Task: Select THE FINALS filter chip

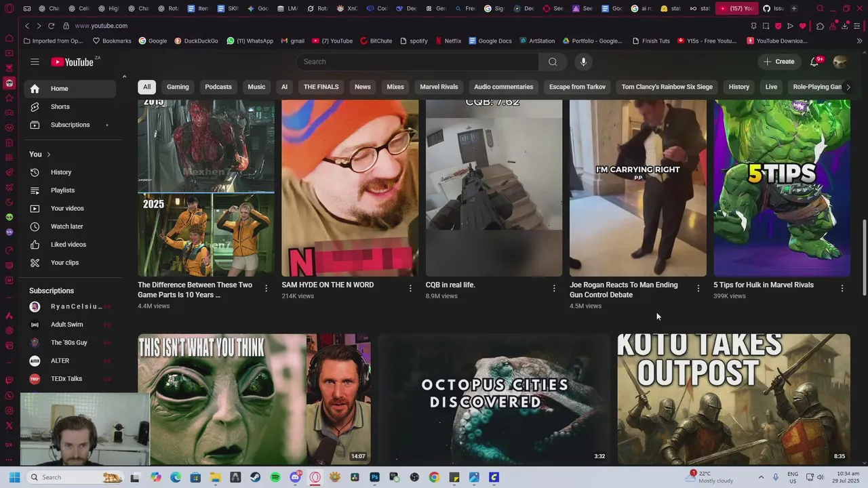Action: [x=321, y=87]
